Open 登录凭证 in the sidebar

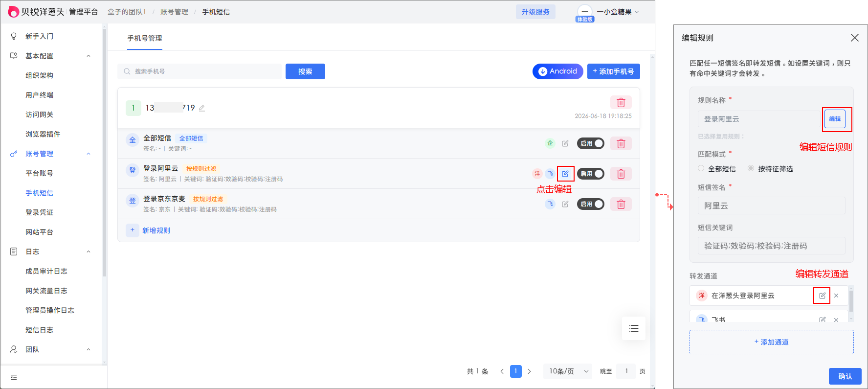tap(40, 212)
